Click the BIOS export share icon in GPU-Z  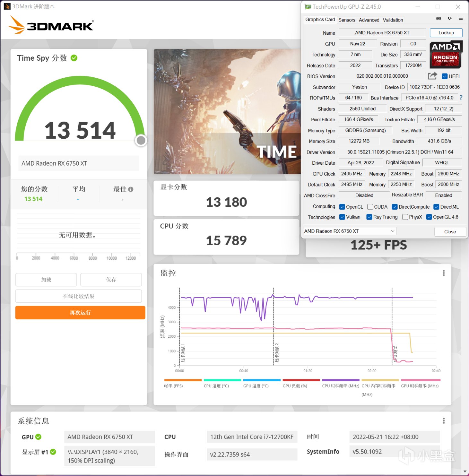(432, 76)
